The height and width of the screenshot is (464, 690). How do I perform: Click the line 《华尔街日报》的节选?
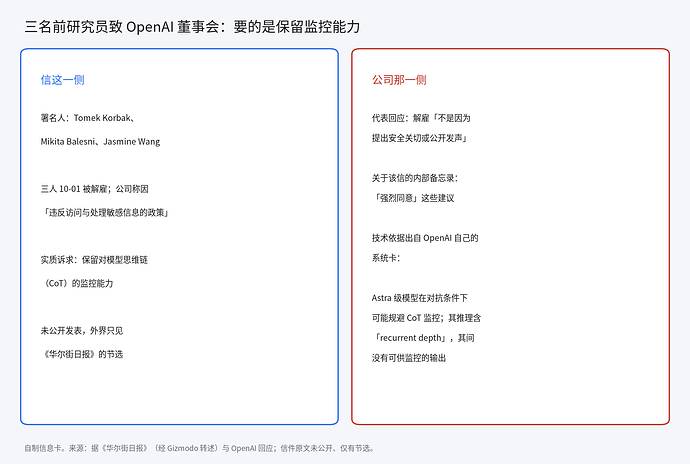click(82, 354)
